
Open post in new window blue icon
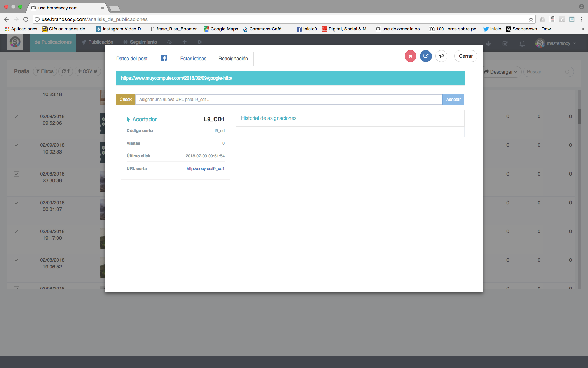click(x=426, y=56)
